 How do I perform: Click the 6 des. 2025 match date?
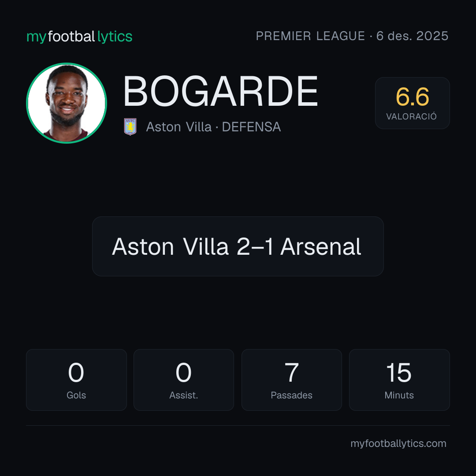point(412,36)
